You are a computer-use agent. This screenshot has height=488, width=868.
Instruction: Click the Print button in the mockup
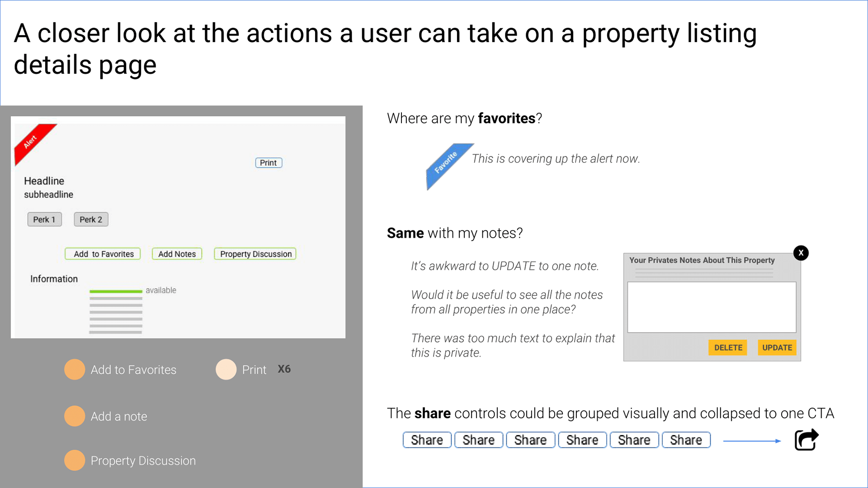click(269, 163)
